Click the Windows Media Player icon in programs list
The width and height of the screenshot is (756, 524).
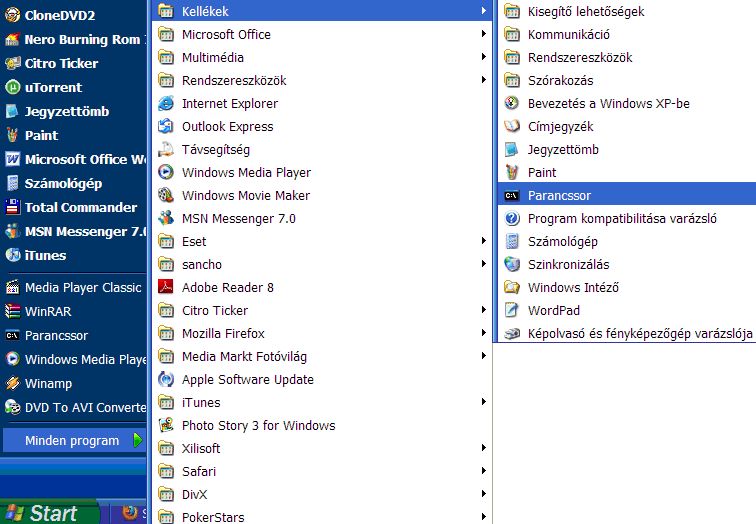click(166, 172)
